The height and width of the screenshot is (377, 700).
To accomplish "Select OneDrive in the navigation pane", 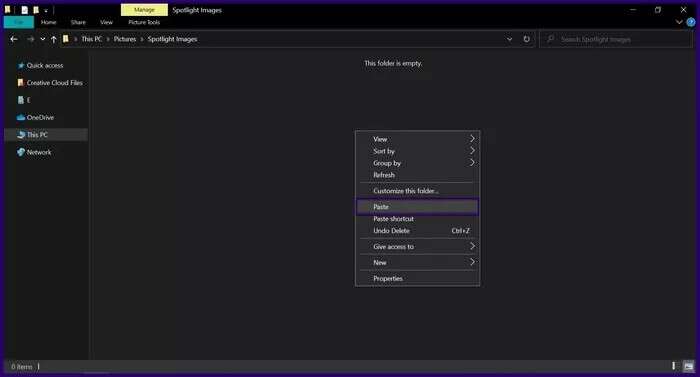I will [40, 117].
